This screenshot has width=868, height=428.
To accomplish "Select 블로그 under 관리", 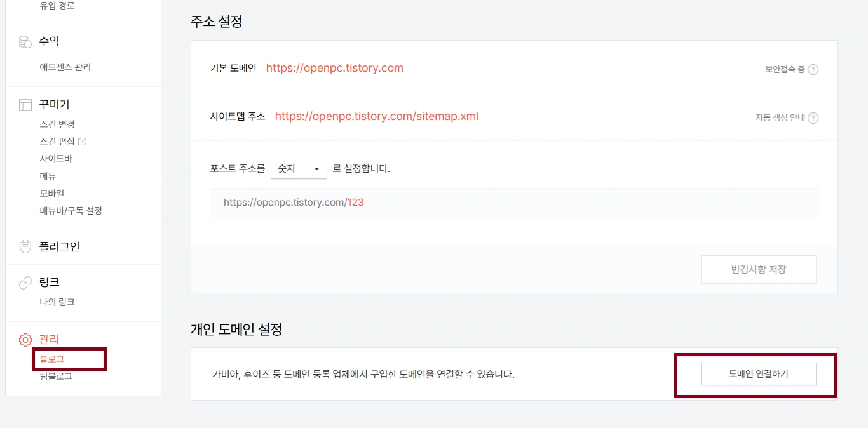I will (52, 359).
